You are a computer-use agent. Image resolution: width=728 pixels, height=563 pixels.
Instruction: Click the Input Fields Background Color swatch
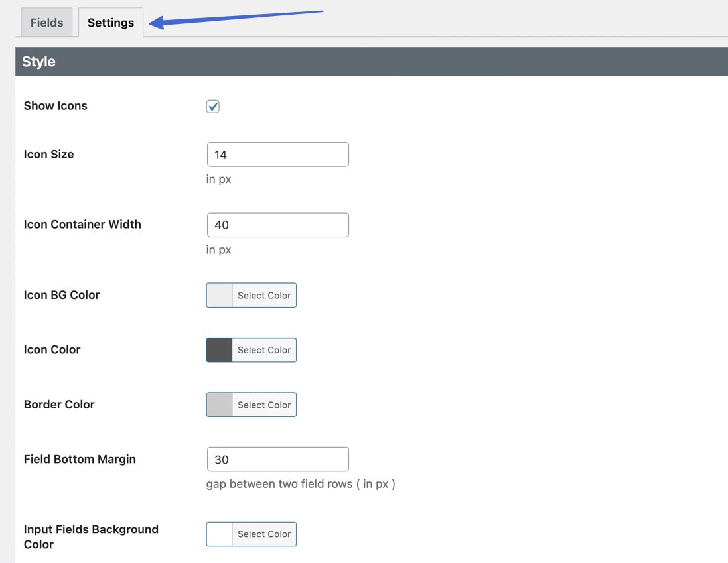coord(219,534)
